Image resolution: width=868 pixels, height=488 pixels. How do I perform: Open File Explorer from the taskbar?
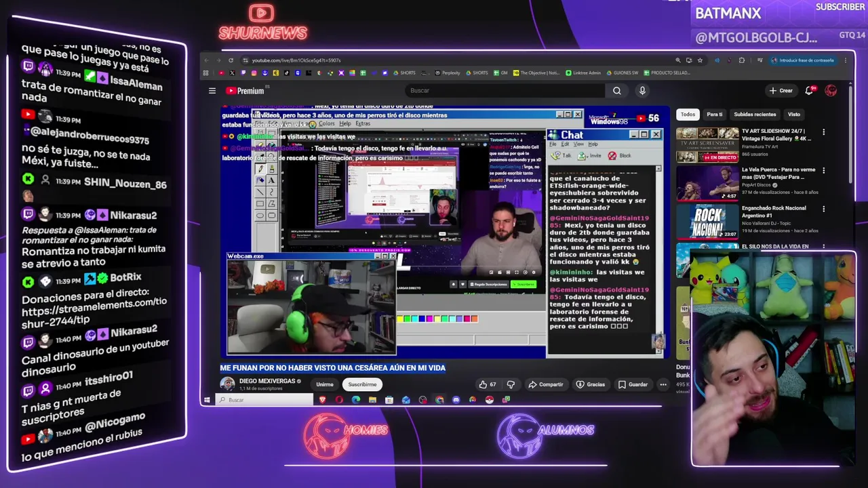[x=372, y=400]
